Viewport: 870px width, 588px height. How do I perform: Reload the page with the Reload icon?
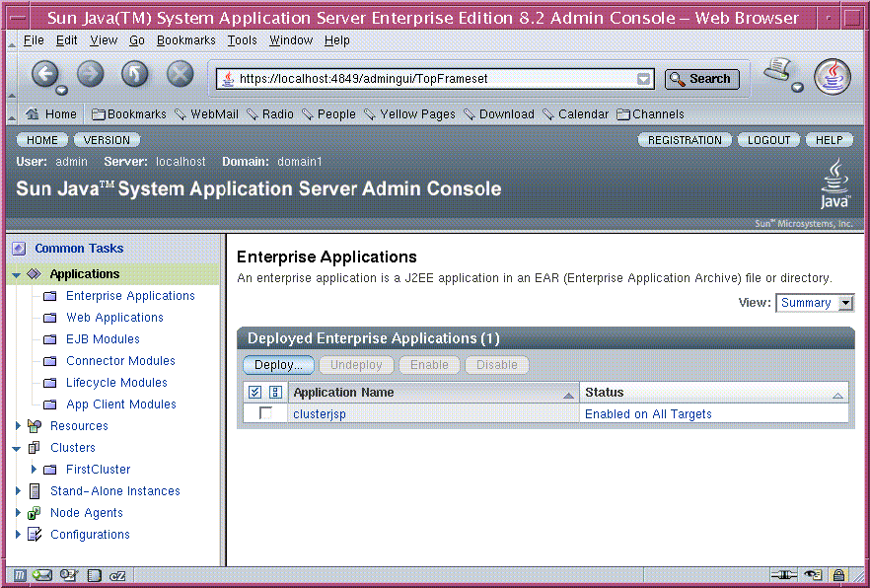click(x=135, y=74)
